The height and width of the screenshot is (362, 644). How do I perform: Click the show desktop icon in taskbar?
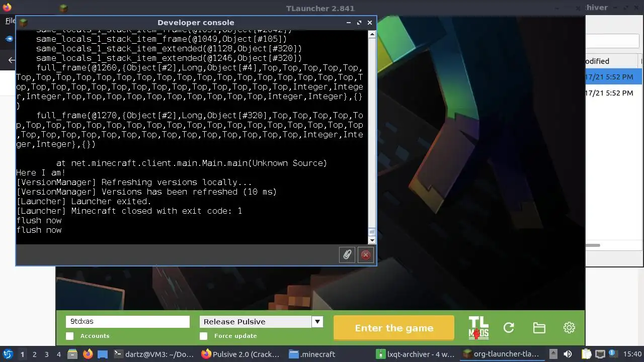tap(103, 354)
